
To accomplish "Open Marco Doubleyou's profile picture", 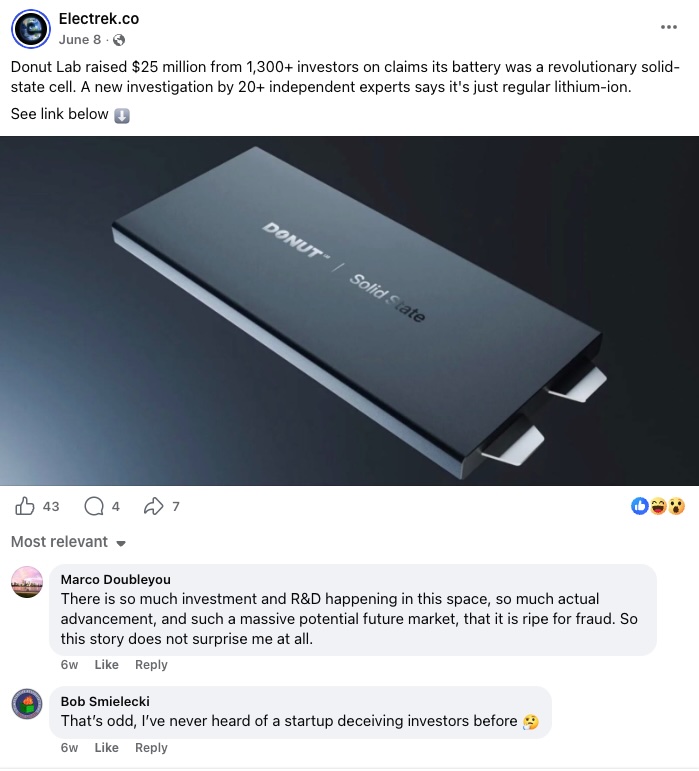I will pos(27,582).
